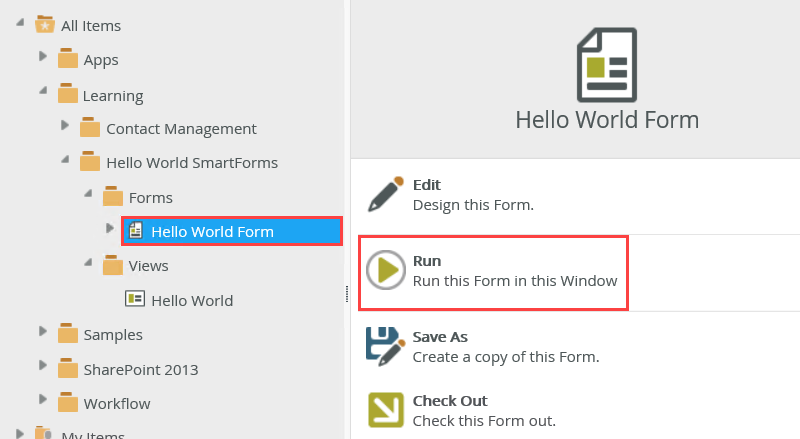The width and height of the screenshot is (800, 439).
Task: Expand the My Items node
Action: tap(20, 433)
